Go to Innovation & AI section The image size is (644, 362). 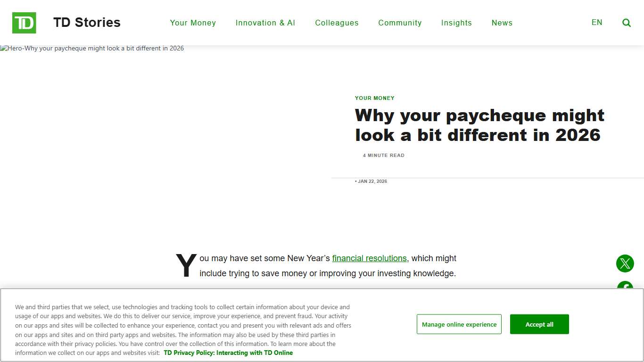[x=265, y=23]
